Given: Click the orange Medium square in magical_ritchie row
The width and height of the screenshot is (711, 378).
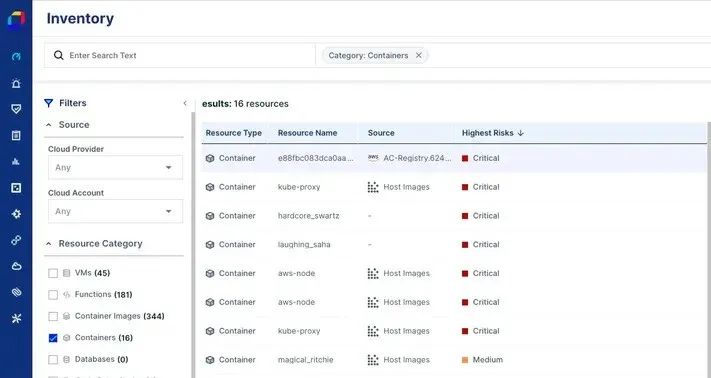Looking at the screenshot, I should [465, 360].
